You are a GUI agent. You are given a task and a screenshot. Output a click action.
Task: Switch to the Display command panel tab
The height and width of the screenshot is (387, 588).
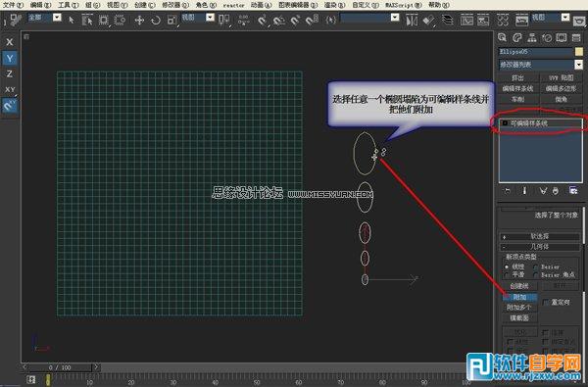click(x=562, y=37)
